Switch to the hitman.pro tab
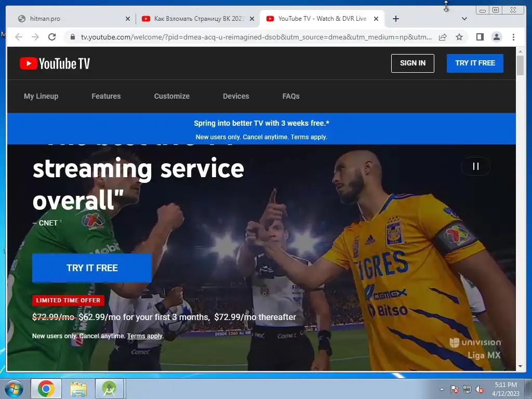Screen dimensions: 532x399 tap(74, 19)
